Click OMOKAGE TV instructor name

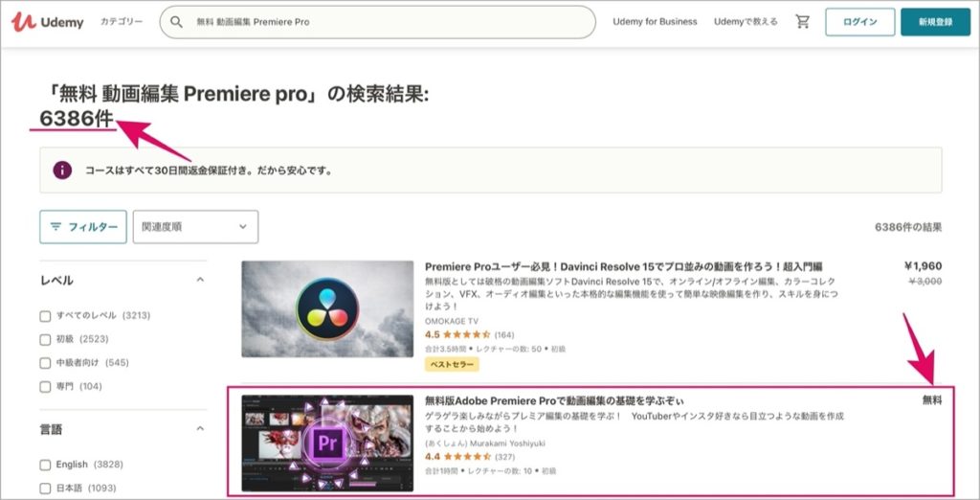tap(452, 321)
